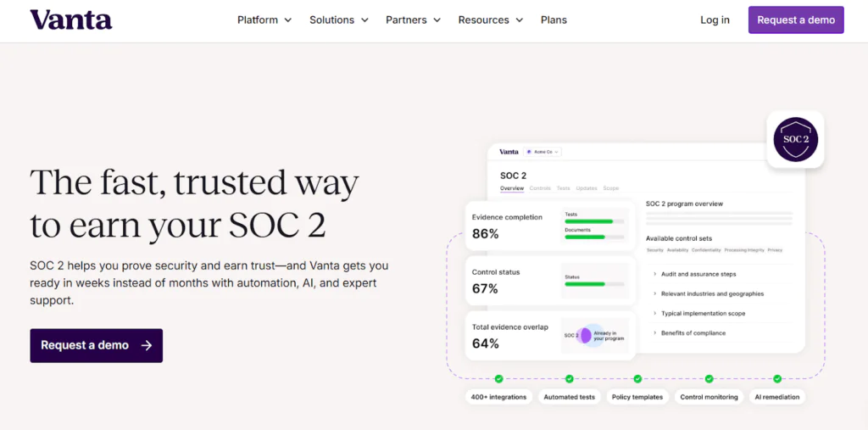Open the Solutions dropdown
The height and width of the screenshot is (430, 868).
point(339,20)
